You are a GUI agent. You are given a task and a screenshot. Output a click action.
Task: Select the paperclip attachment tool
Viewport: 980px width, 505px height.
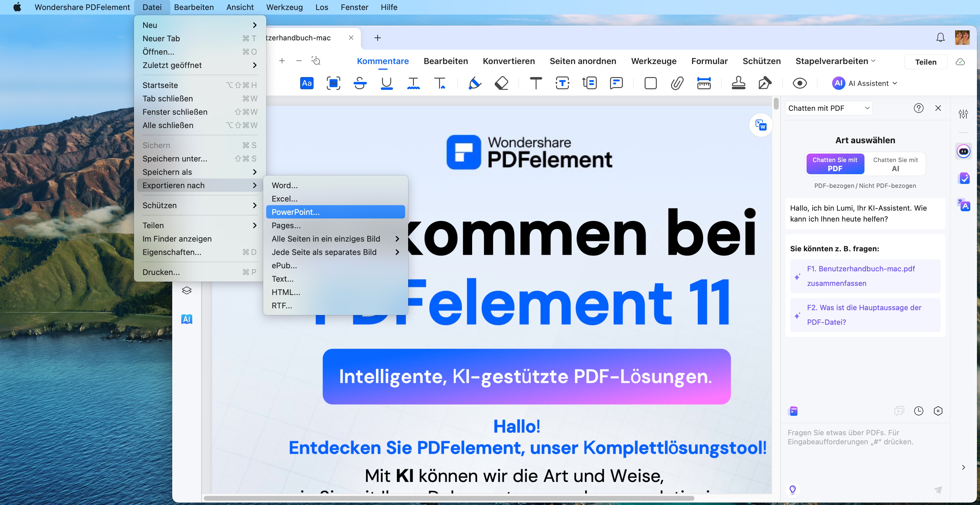pyautogui.click(x=677, y=83)
